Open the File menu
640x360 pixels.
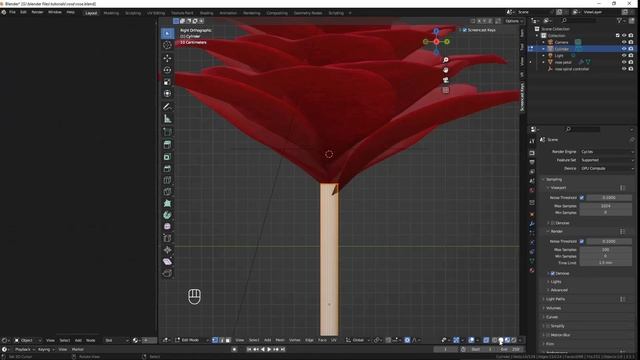point(12,13)
